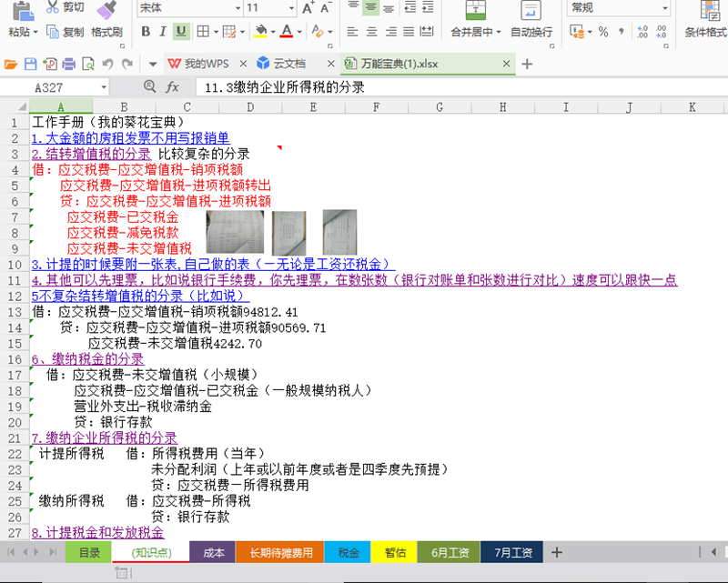Toggle italic formatting
Screen dimensions: 728x583
(x=164, y=32)
